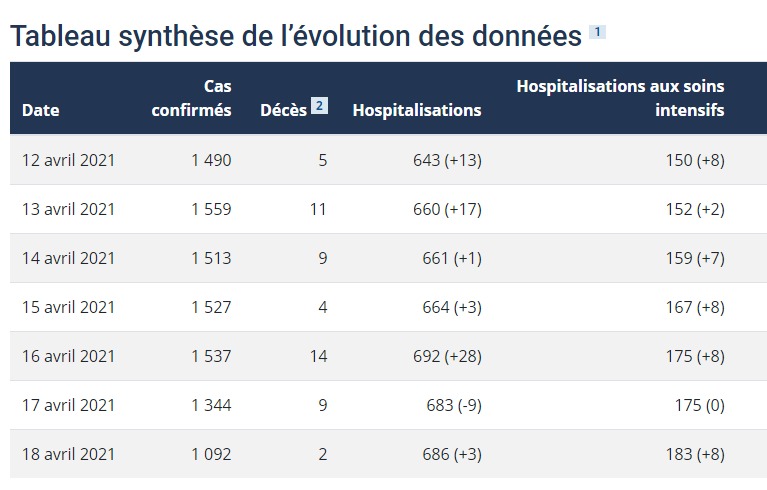Open footnote 2 next to Décès header
Viewport: 767px width, 490px height.
pos(319,106)
